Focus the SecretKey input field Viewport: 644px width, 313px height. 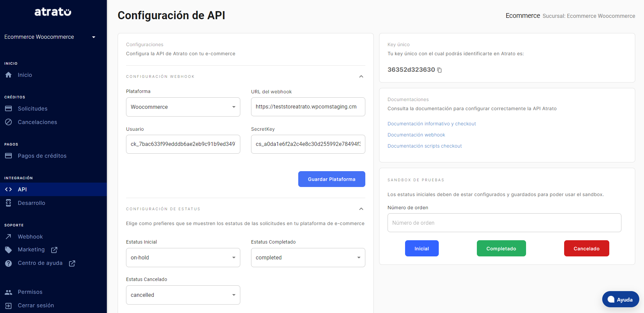[x=308, y=144]
